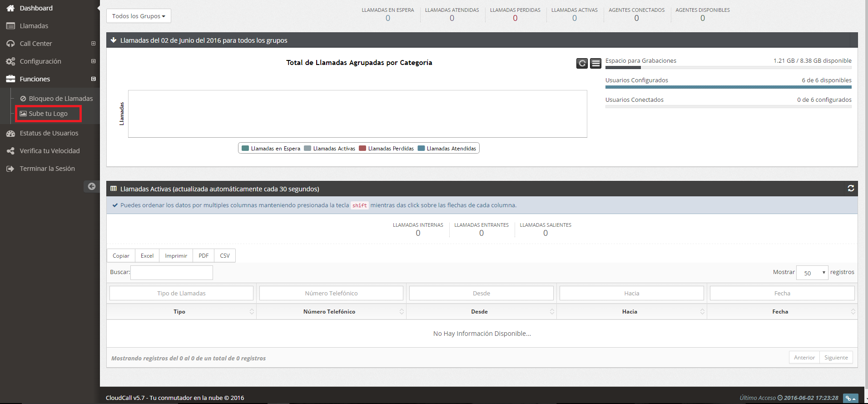Collapse the sidebar with the arrow button

pyautogui.click(x=92, y=186)
